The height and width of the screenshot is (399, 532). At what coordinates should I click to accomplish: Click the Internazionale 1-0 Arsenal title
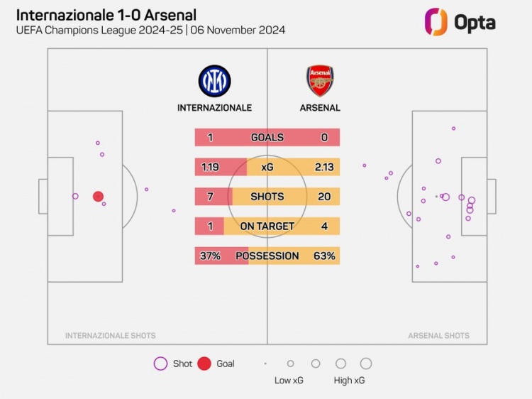[106, 16]
